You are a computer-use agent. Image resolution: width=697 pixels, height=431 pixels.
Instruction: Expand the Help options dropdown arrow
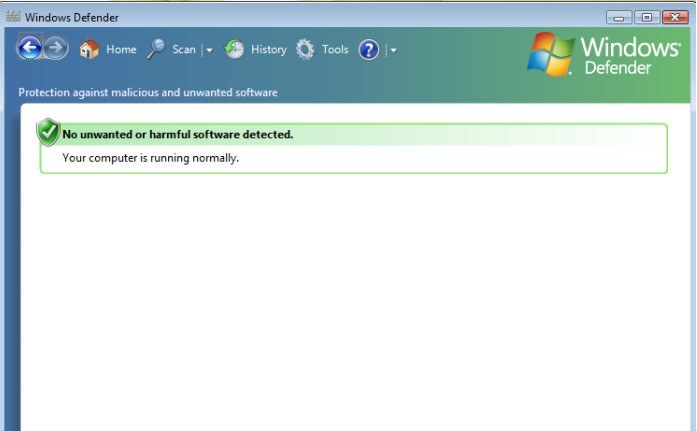pos(393,50)
